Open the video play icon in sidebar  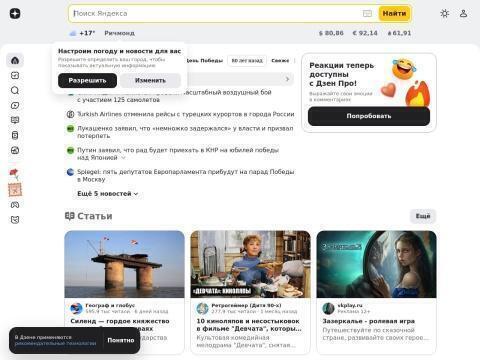click(15, 105)
